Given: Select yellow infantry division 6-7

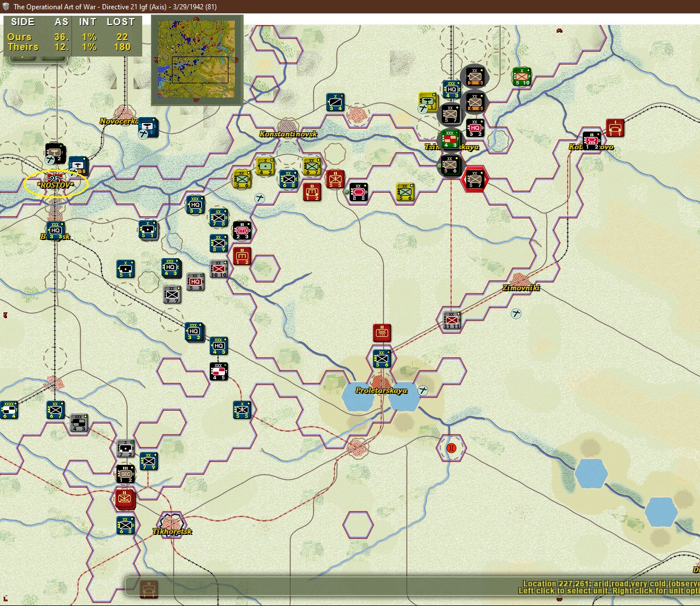Looking at the screenshot, I should tap(312, 166).
